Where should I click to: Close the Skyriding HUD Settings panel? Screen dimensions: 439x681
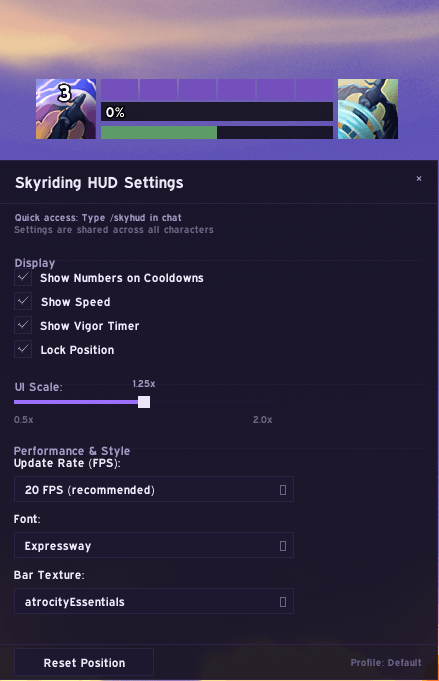(419, 179)
